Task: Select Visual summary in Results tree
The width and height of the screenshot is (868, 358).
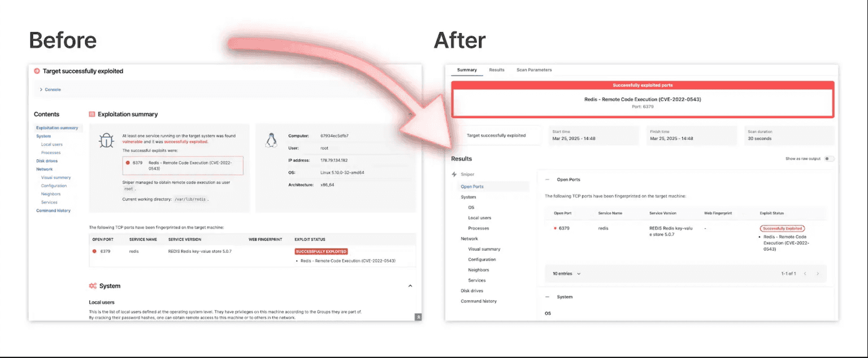Action: [x=484, y=249]
